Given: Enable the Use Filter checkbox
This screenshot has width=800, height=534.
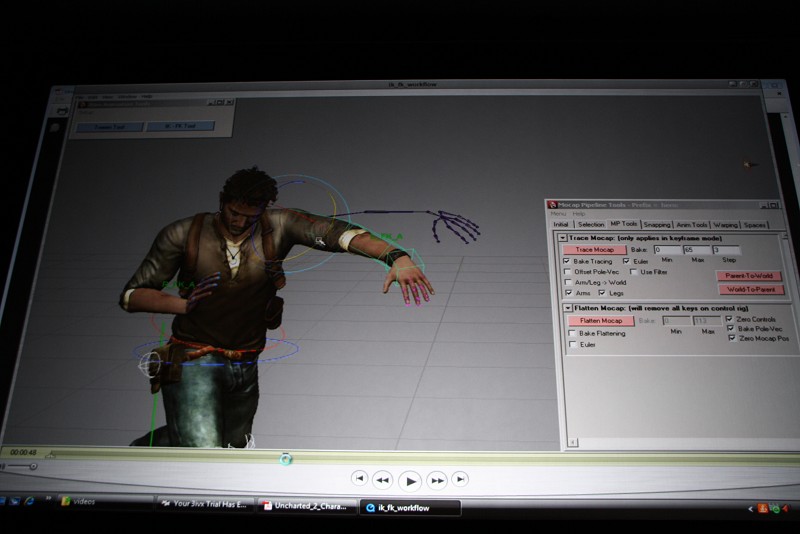Looking at the screenshot, I should [x=633, y=271].
